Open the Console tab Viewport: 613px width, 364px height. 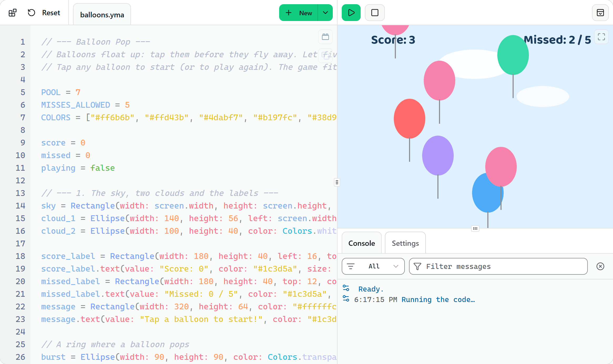(x=362, y=243)
